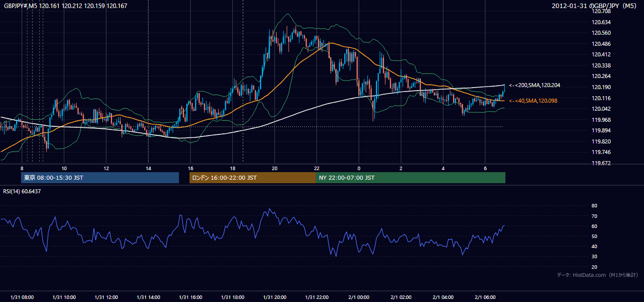Click price axis value 119.968
This screenshot has height=302, width=644.
(601, 120)
